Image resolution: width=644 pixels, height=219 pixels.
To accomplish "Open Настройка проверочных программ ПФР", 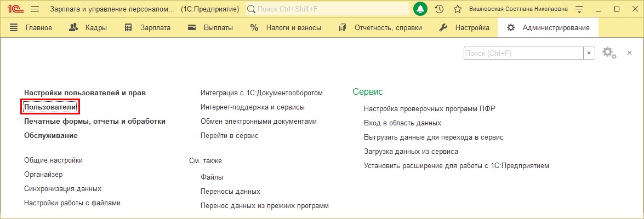I will (430, 109).
